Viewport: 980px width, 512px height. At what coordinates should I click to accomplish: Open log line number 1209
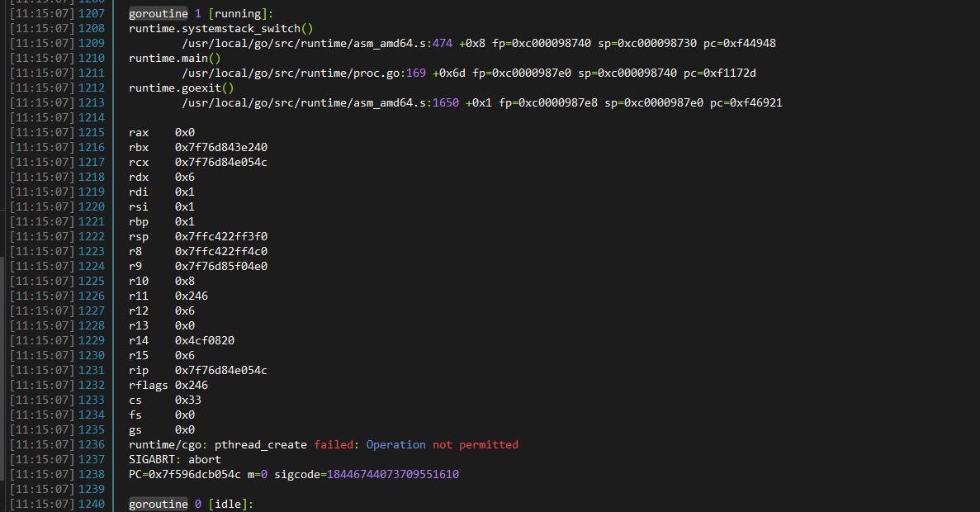pyautogui.click(x=92, y=43)
